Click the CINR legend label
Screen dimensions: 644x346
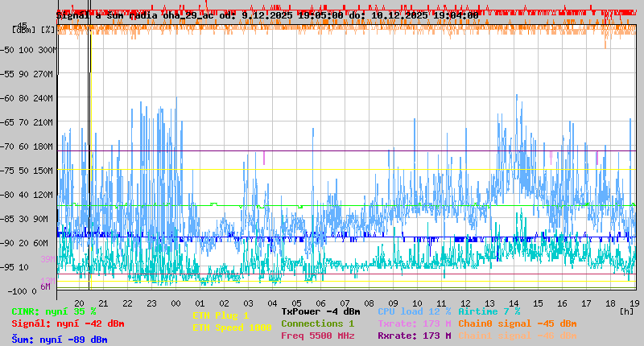pyautogui.click(x=53, y=311)
